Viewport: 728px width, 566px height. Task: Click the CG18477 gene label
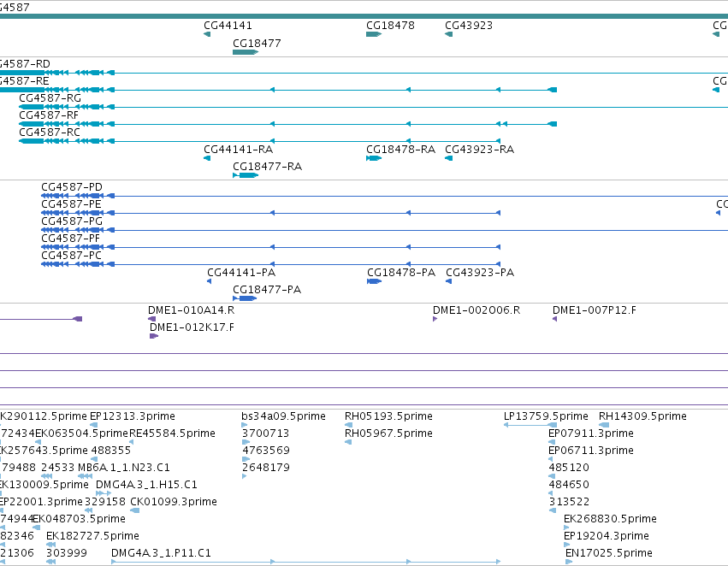(257, 43)
